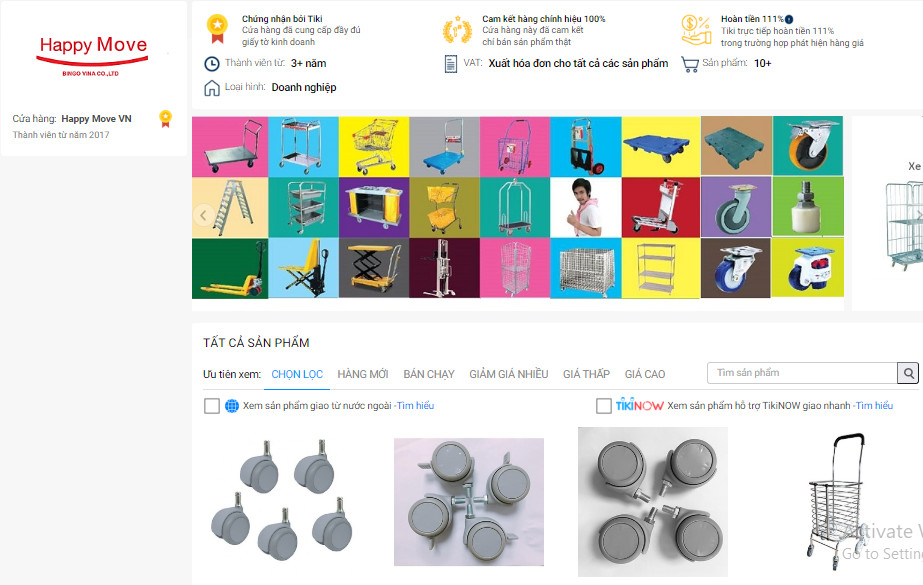Click the authentic goods laurel icon
The width and height of the screenshot is (923, 585).
[457, 30]
